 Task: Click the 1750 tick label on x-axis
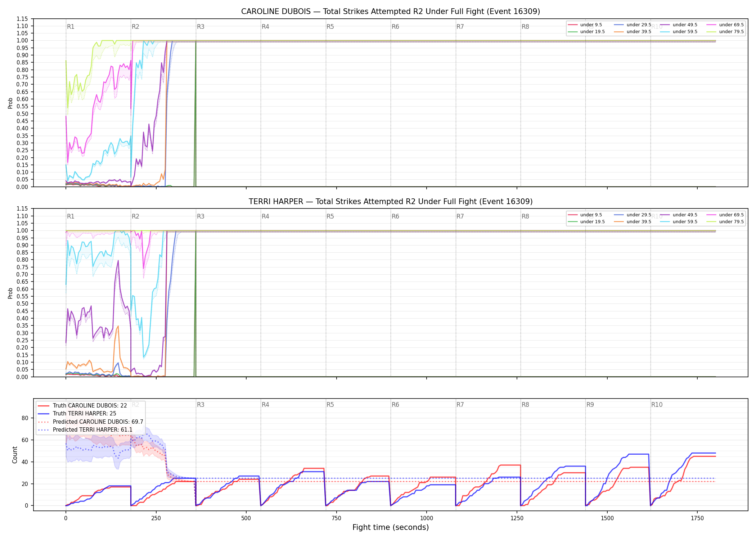[x=697, y=518]
